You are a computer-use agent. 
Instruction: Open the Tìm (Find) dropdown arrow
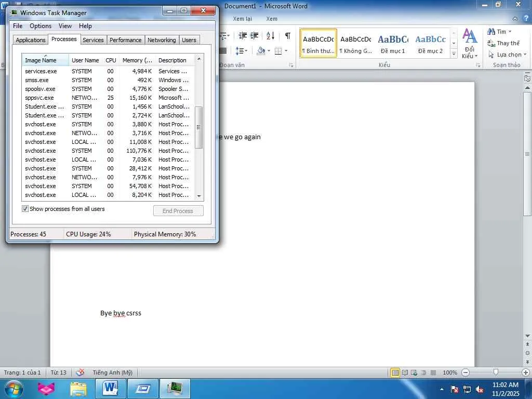click(510, 32)
